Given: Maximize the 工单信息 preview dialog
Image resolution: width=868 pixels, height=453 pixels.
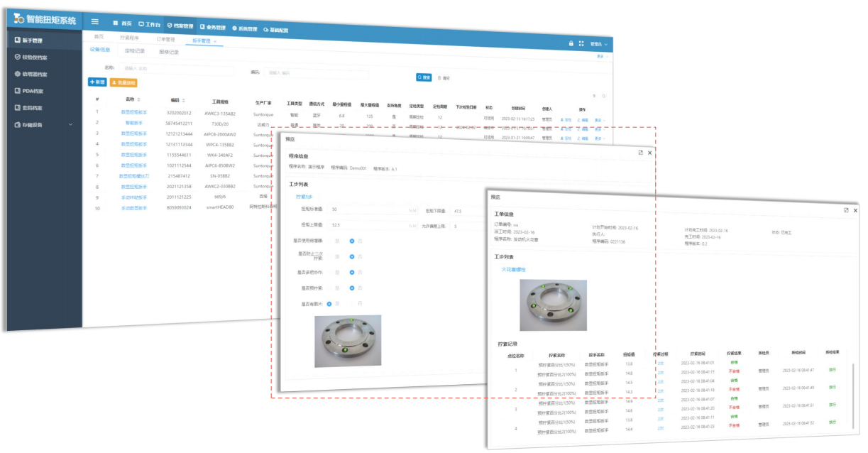Looking at the screenshot, I should tap(846, 210).
